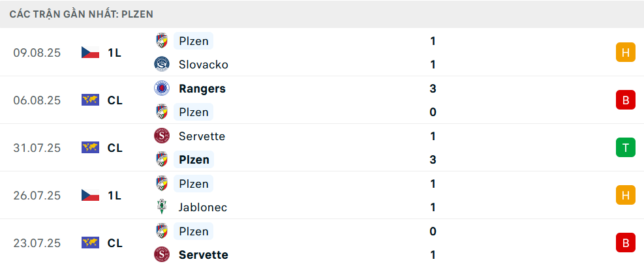Open the Jablonec team link
This screenshot has width=644, height=266.
click(x=203, y=207)
